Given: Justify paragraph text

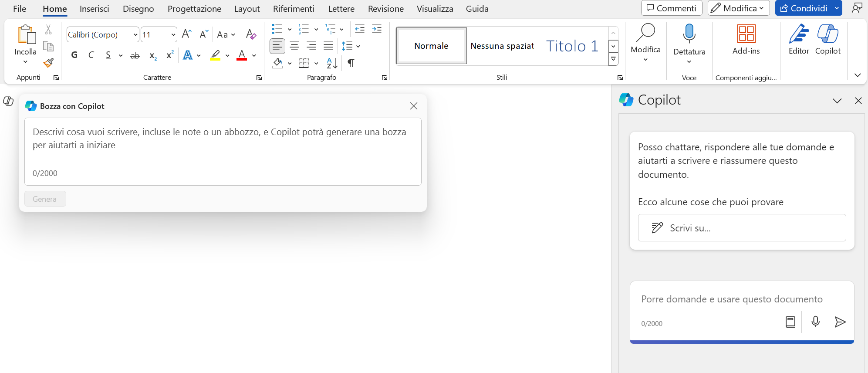Looking at the screenshot, I should click(328, 46).
